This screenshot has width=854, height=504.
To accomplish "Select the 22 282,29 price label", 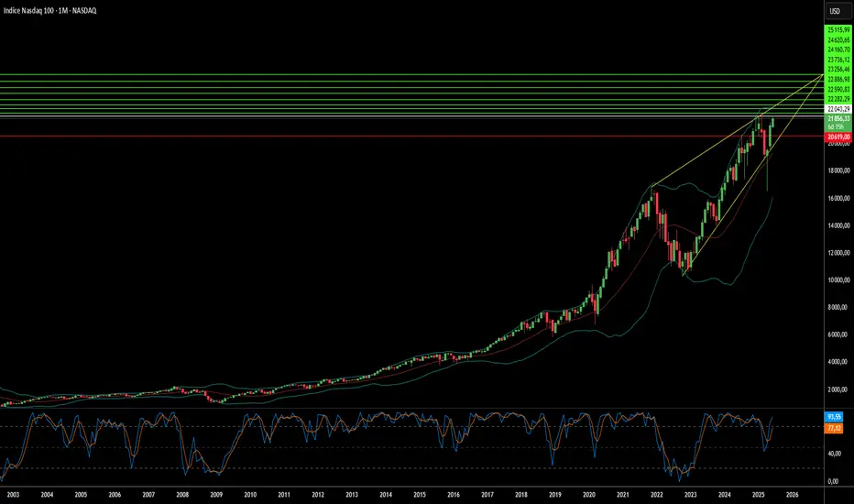I will (838, 99).
